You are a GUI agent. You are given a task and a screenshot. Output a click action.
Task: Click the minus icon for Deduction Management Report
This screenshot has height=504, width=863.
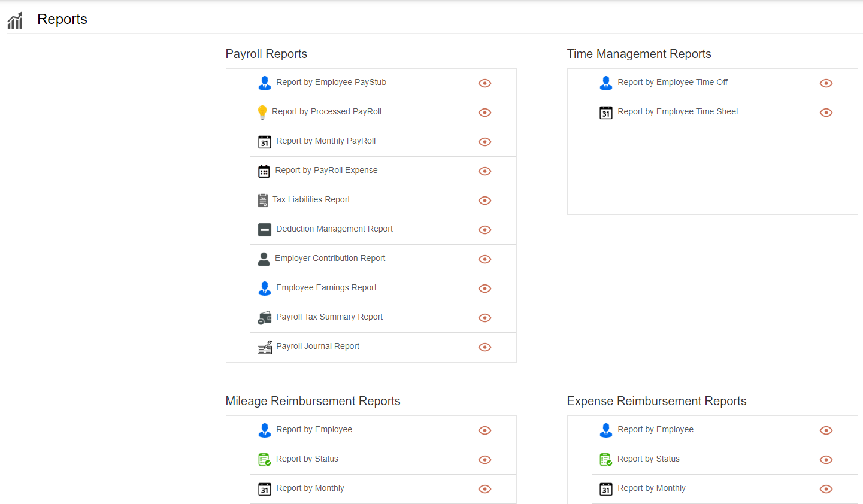264,230
